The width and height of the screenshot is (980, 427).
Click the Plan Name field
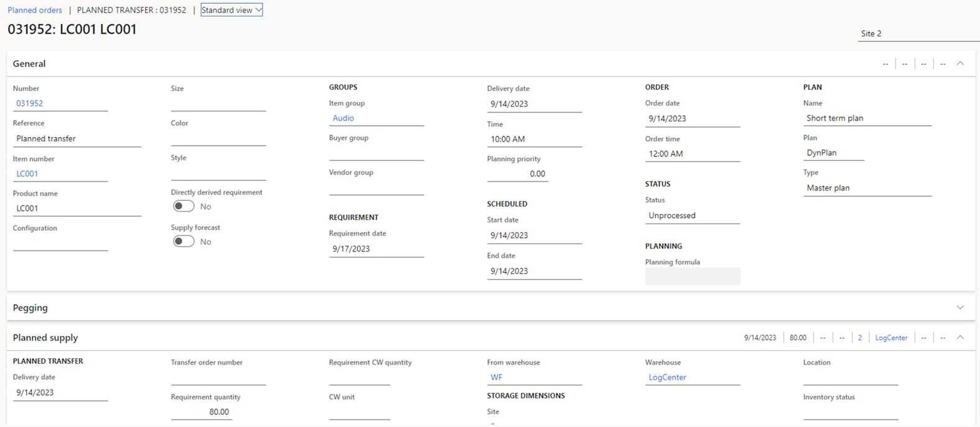[866, 118]
